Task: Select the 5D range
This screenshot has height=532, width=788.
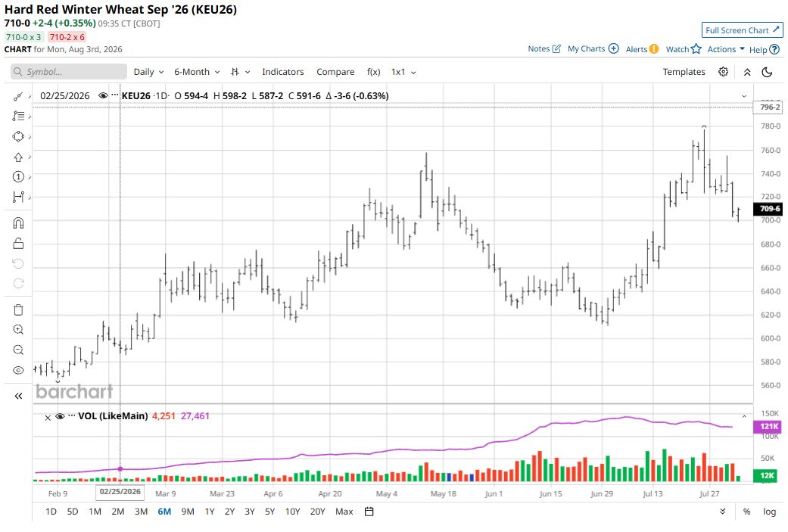Action: [73, 512]
